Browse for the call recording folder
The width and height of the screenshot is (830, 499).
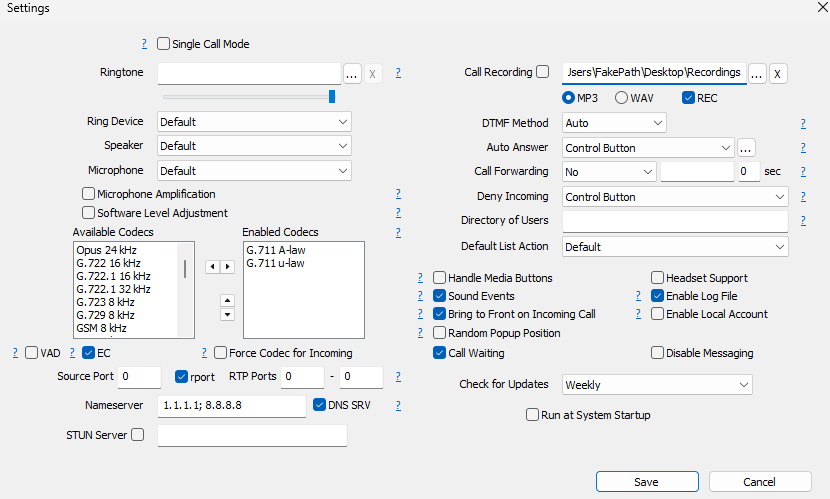pos(757,73)
